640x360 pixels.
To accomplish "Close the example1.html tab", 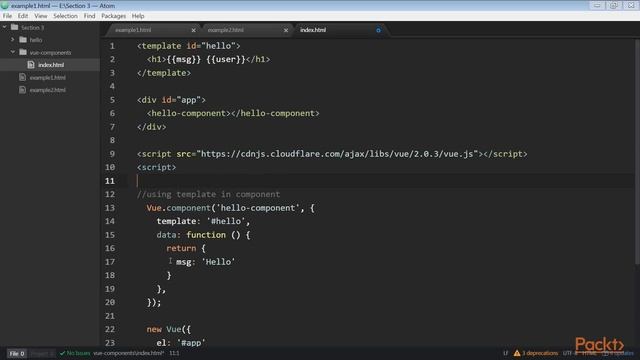I will [193, 30].
